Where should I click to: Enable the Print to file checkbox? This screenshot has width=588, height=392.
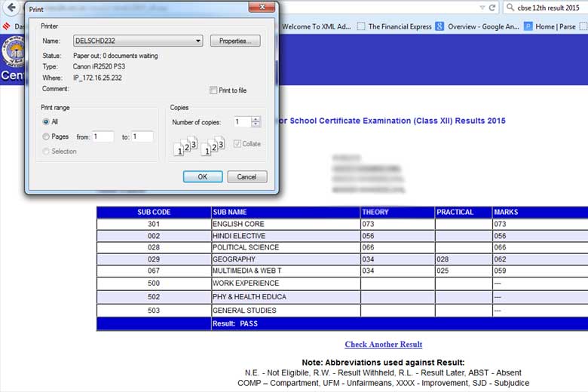[x=213, y=90]
